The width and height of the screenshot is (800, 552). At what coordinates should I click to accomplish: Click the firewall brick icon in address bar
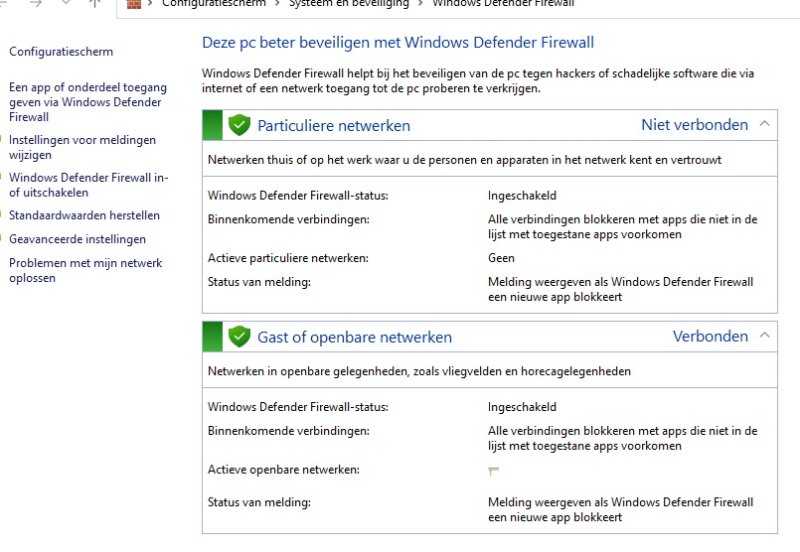133,3
